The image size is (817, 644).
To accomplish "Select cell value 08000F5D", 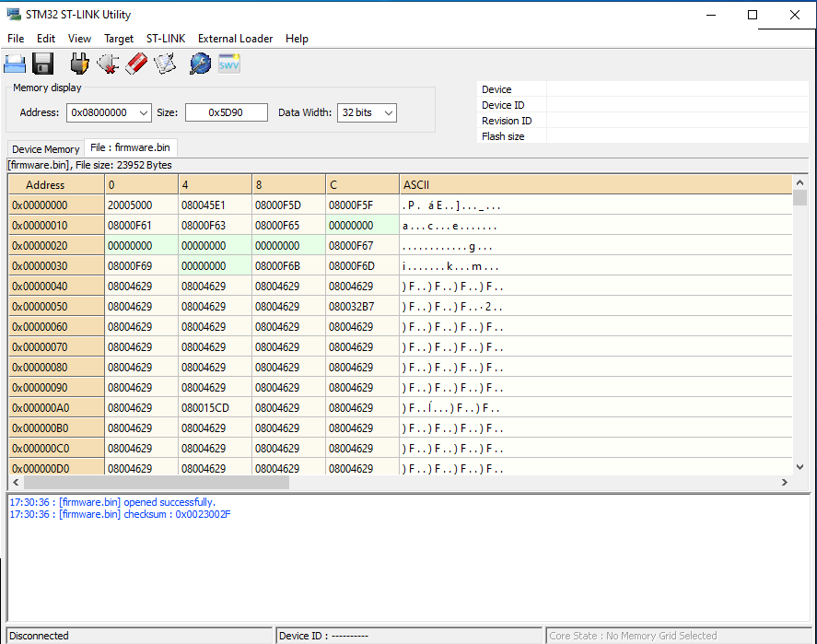I will click(x=288, y=205).
